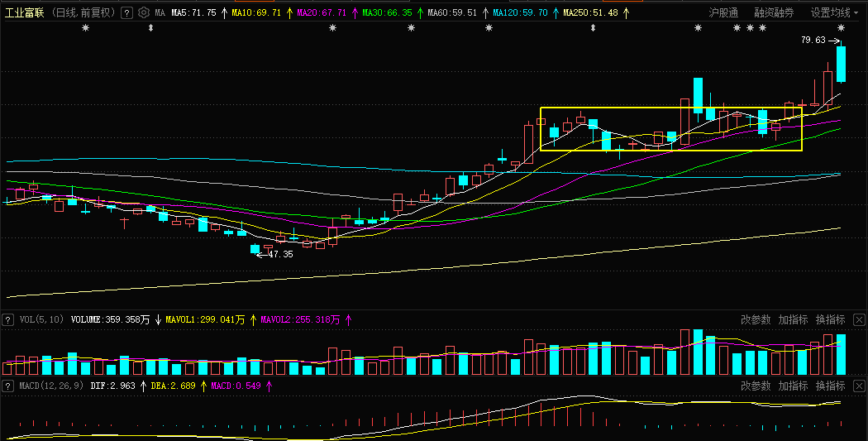The width and height of the screenshot is (868, 441).
Task: Click the MAVOL2:255.318万 value
Action: (x=301, y=319)
